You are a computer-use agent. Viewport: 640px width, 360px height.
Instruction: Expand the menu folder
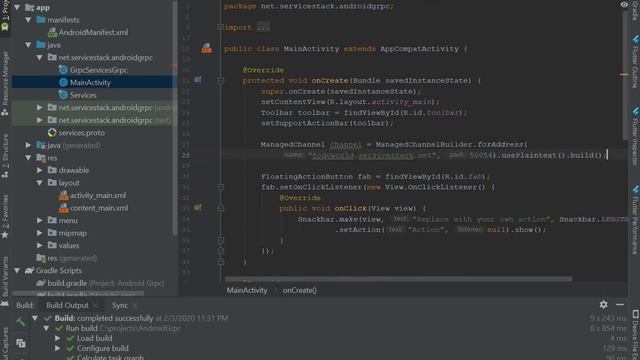click(x=40, y=220)
